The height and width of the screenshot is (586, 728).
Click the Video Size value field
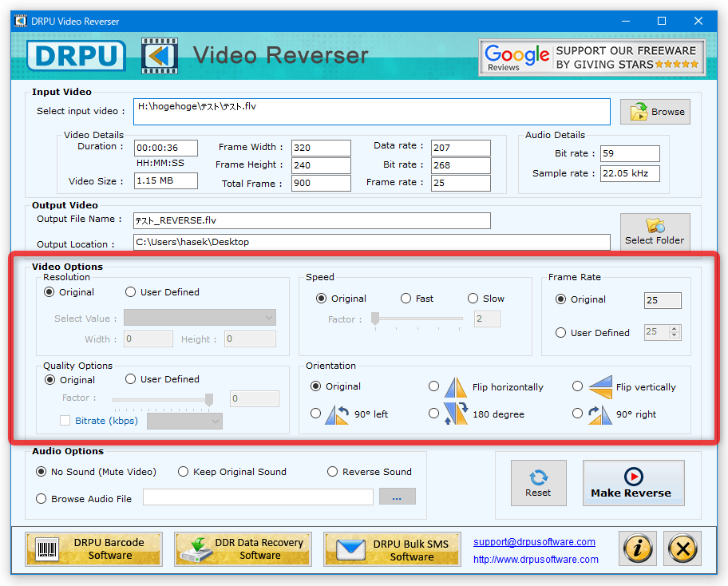[x=166, y=181]
